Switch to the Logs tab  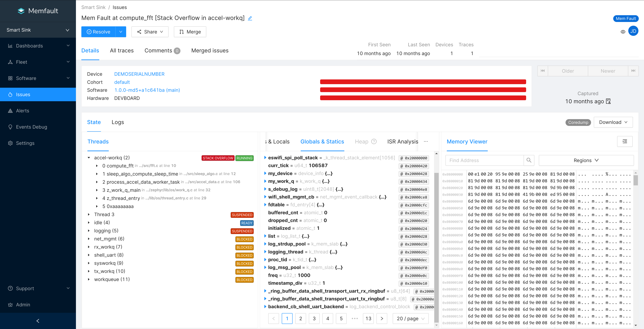[118, 122]
